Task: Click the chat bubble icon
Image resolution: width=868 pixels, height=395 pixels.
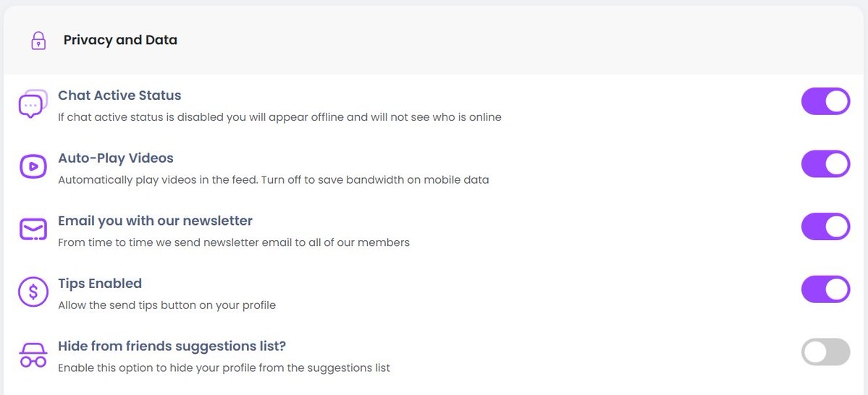Action: pyautogui.click(x=33, y=105)
